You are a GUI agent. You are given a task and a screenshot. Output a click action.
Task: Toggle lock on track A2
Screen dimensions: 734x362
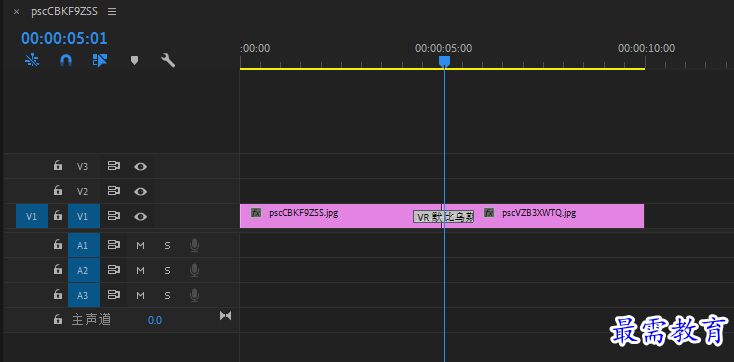click(58, 269)
